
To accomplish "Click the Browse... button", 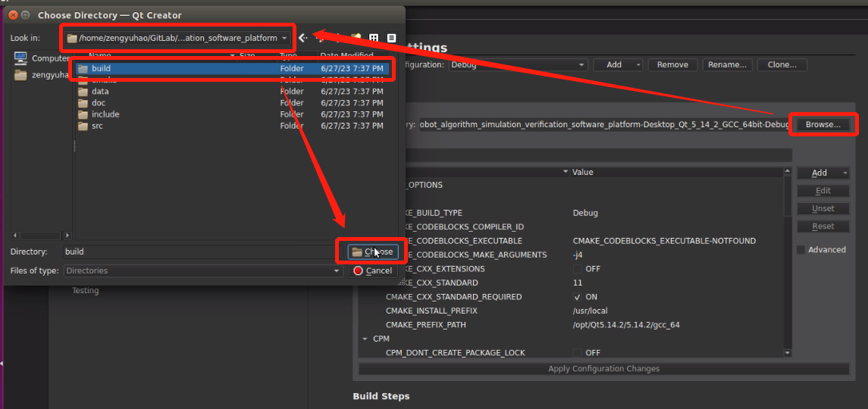I will [x=823, y=124].
